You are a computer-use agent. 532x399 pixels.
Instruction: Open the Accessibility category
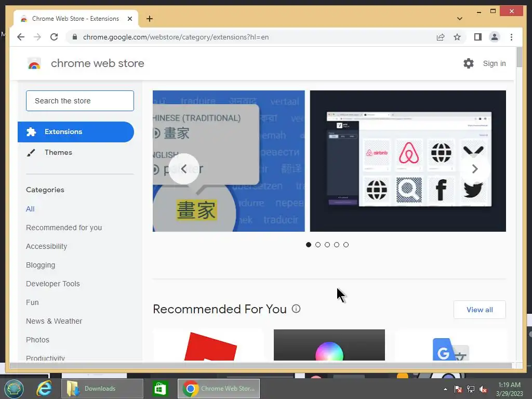[x=46, y=246]
